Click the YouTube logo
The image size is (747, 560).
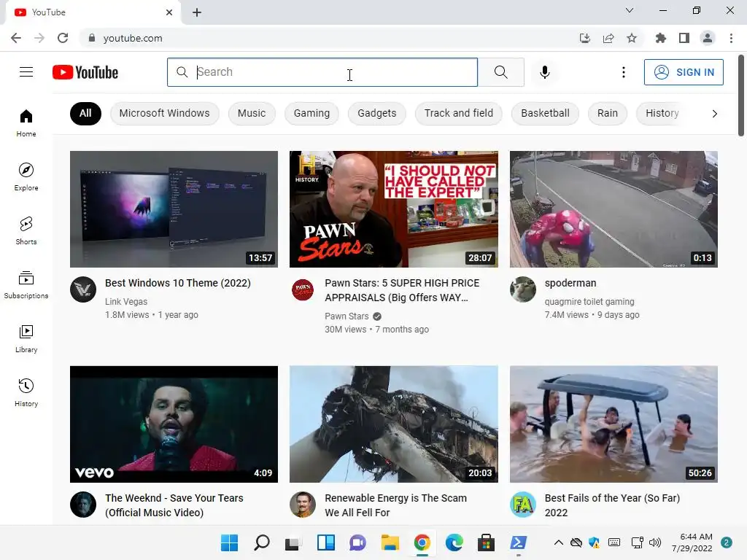(85, 72)
